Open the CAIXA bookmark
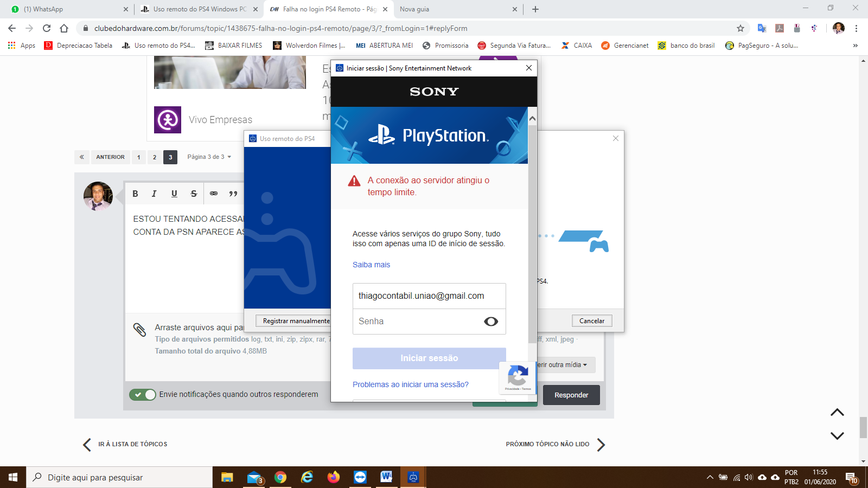The width and height of the screenshot is (868, 488). pos(577,46)
